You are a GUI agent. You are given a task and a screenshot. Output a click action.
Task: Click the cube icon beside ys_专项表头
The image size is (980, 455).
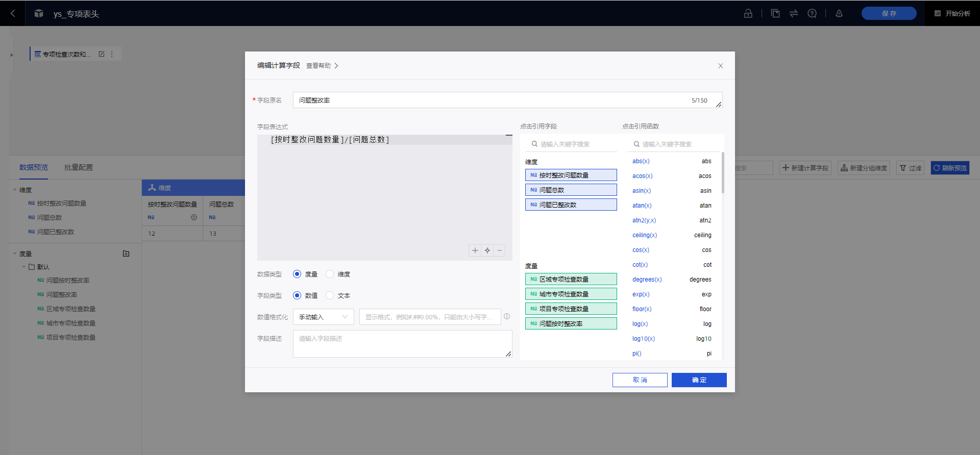(x=39, y=13)
